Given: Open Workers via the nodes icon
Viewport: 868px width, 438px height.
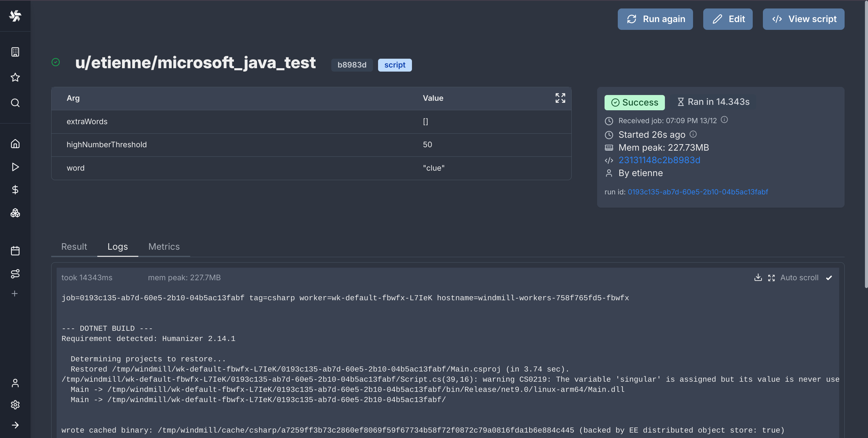Looking at the screenshot, I should point(15,274).
